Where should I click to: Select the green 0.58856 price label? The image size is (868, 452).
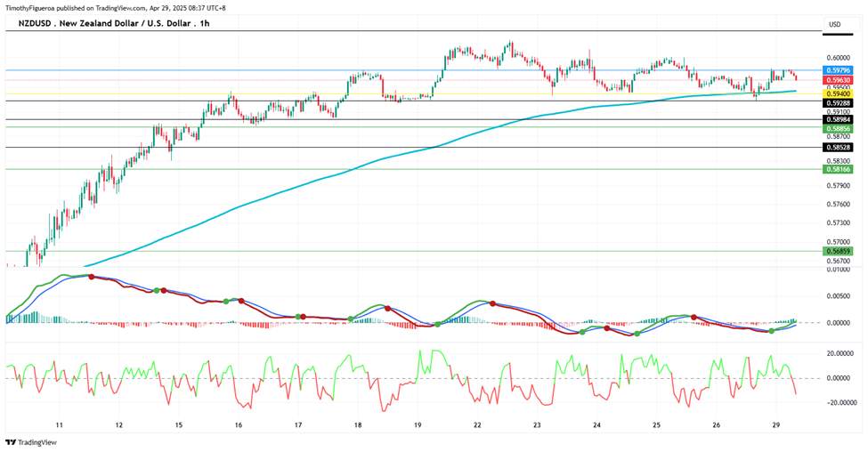(x=838, y=128)
